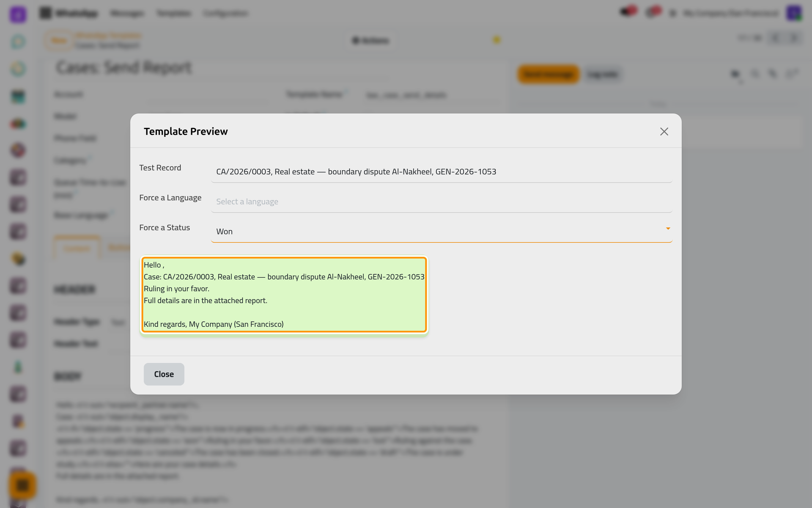Click the Won status value
The width and height of the screenshot is (812, 508).
point(225,232)
